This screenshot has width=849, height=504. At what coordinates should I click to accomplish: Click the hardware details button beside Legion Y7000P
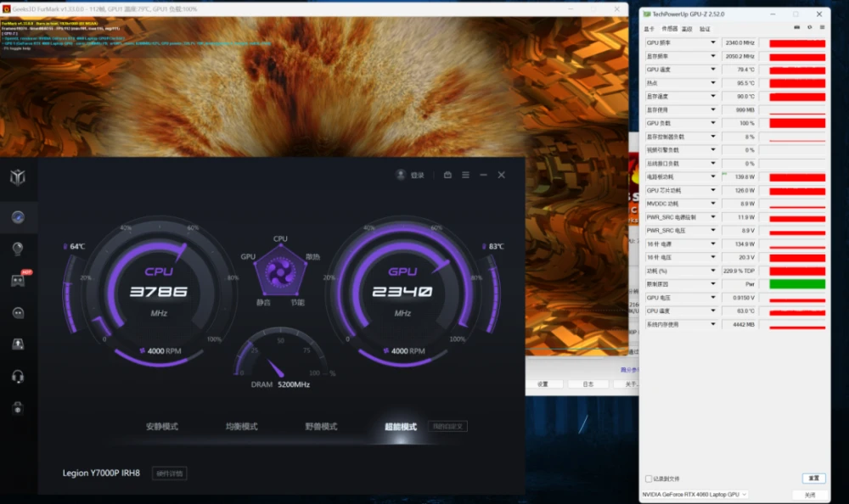[x=170, y=473]
